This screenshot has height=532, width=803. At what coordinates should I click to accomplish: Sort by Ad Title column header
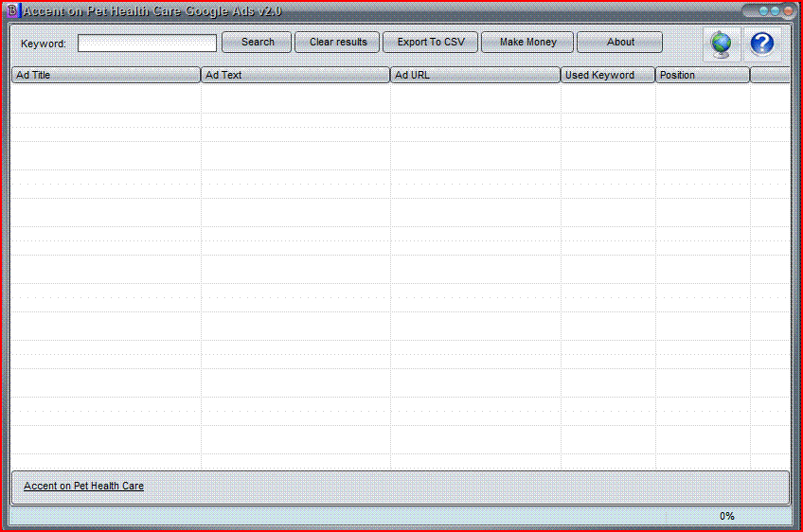tap(106, 75)
